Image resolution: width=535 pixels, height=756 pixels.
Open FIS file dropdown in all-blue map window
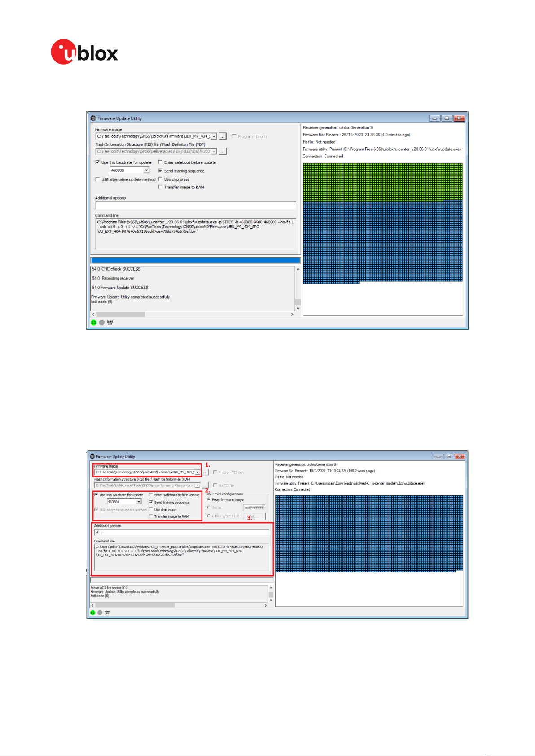tap(197, 485)
